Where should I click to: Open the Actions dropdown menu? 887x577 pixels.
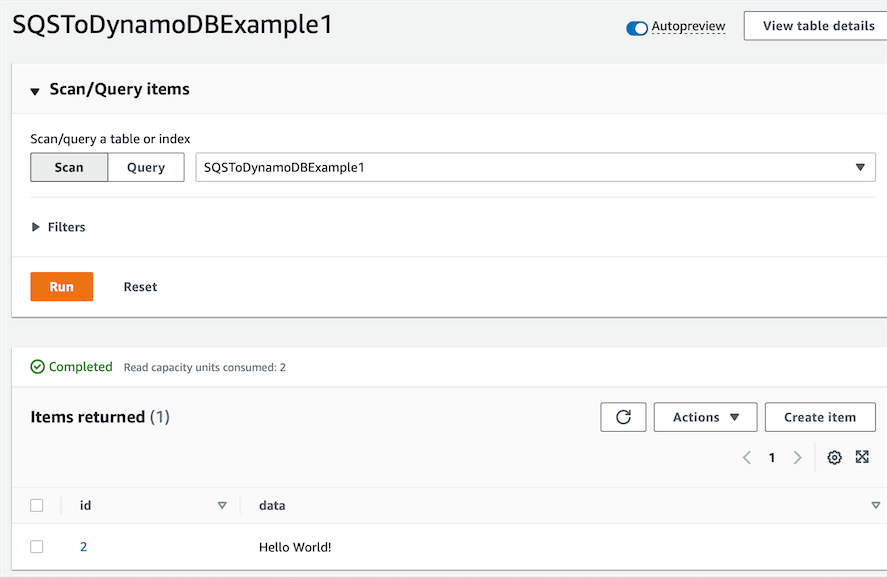705,417
